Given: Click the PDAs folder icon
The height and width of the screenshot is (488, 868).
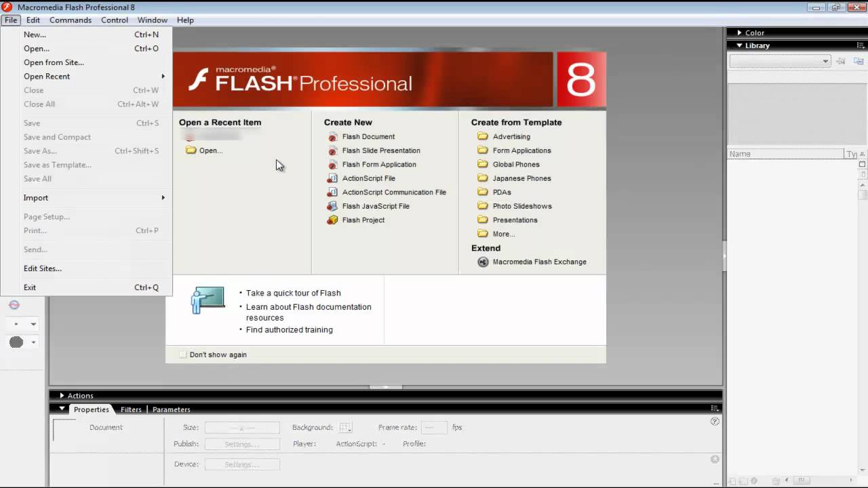Looking at the screenshot, I should (x=483, y=192).
